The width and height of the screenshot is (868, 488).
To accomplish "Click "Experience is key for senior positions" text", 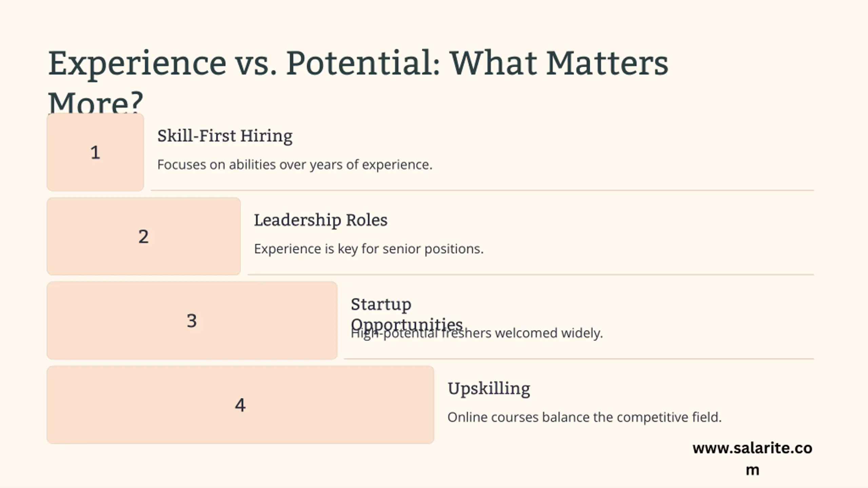I will coord(369,249).
